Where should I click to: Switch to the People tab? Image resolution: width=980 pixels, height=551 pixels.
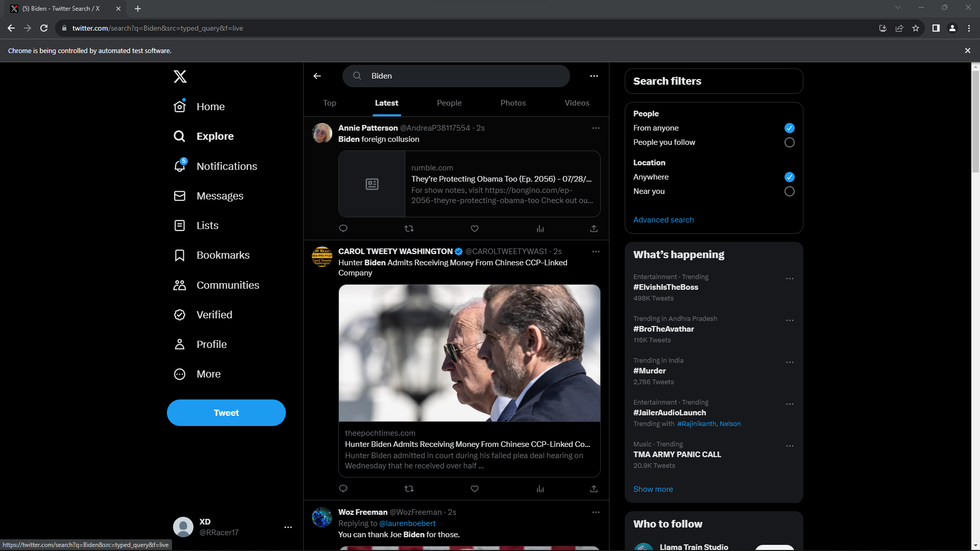click(x=449, y=103)
